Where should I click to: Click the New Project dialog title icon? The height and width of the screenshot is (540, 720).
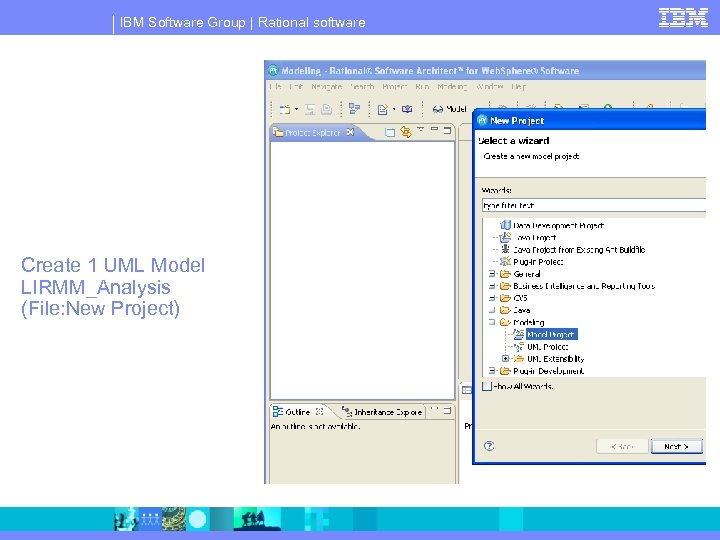[x=482, y=120]
